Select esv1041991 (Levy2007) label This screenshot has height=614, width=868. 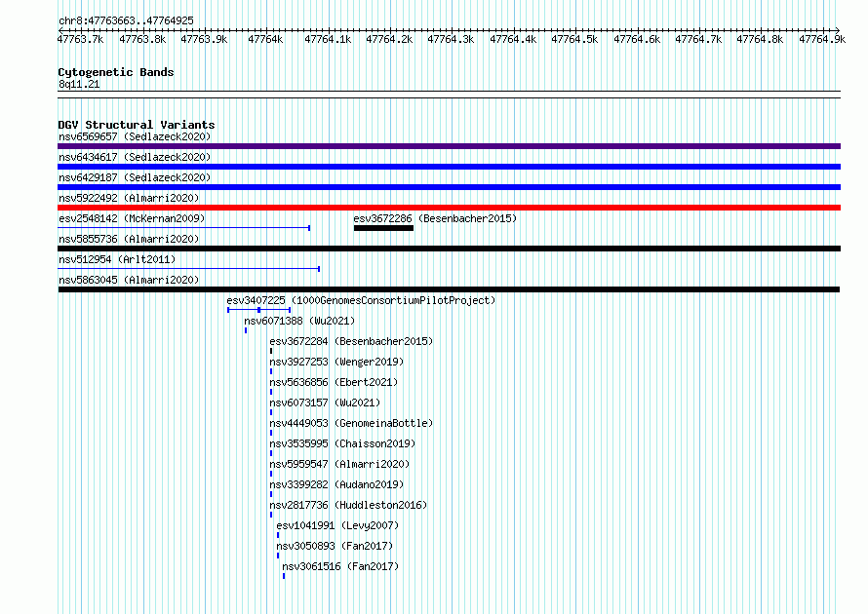point(337,525)
